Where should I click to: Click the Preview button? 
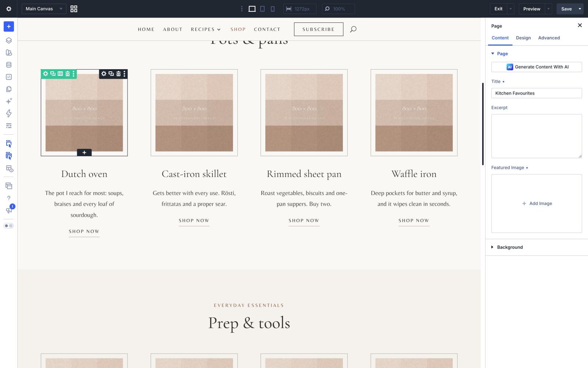pos(532,9)
